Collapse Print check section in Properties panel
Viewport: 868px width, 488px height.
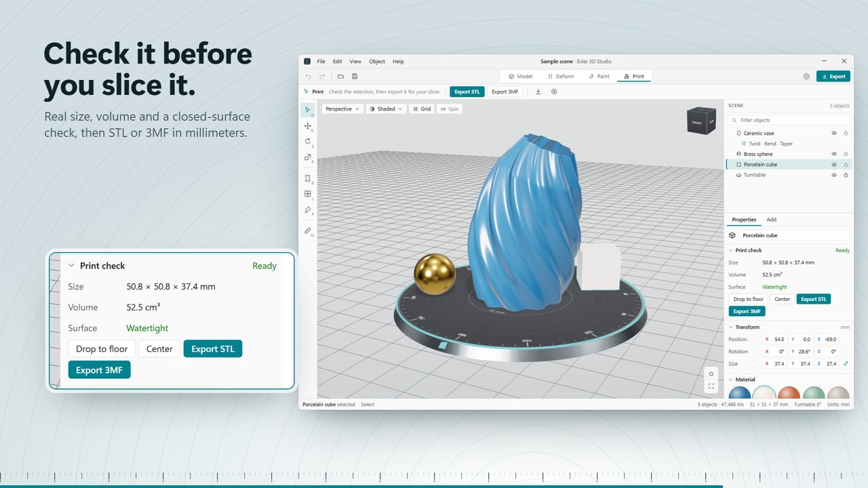(730, 250)
